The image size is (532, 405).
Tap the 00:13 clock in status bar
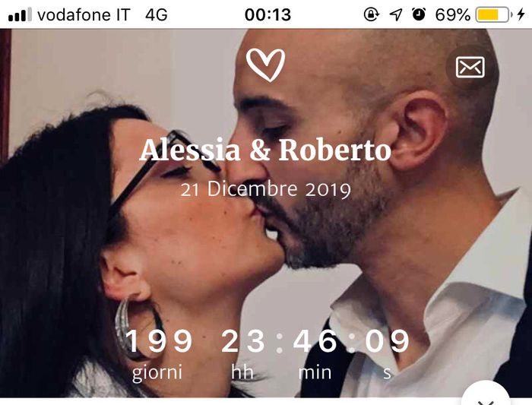click(268, 15)
